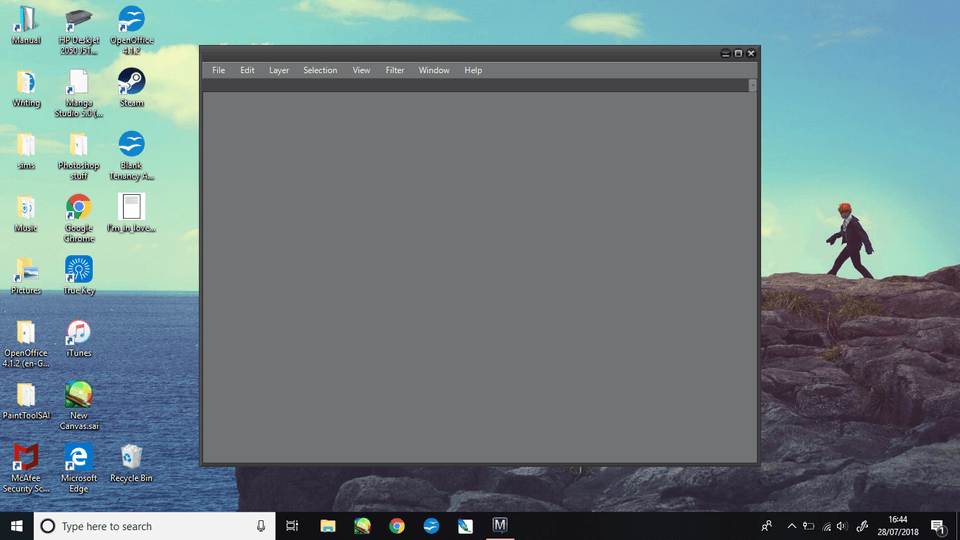Image resolution: width=960 pixels, height=540 pixels.
Task: Maximize the paint application window
Action: coord(738,54)
